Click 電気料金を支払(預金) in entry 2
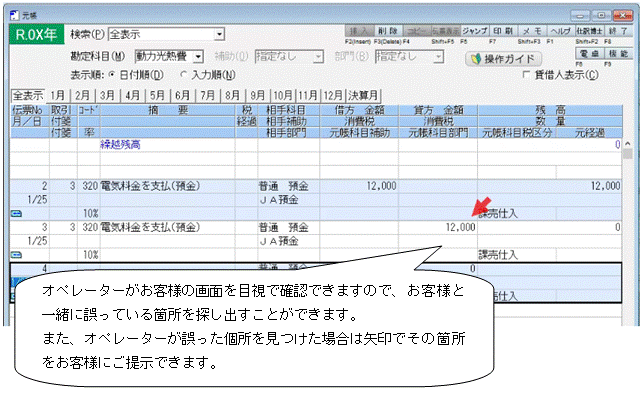642x400 pixels. coord(150,186)
